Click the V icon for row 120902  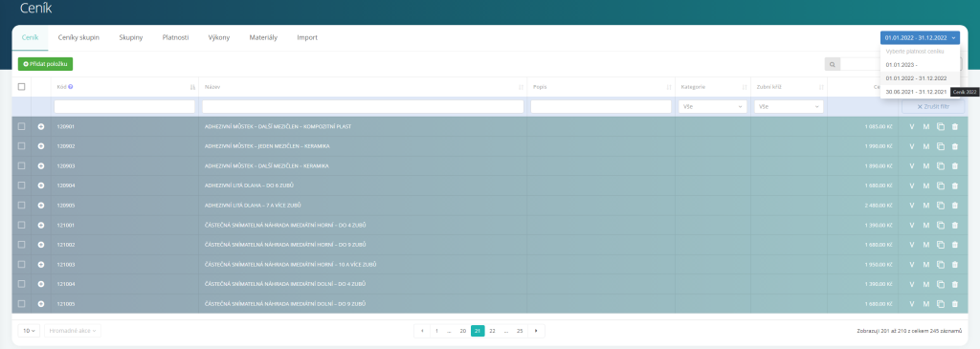[x=912, y=146]
